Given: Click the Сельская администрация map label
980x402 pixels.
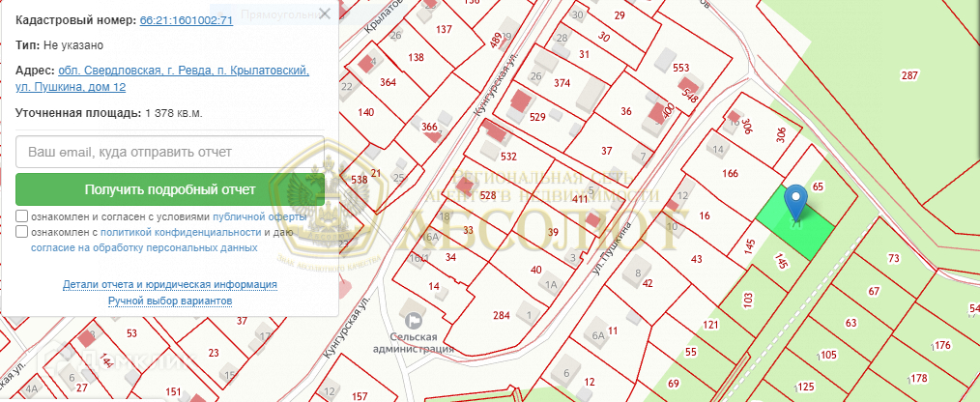Looking at the screenshot, I should pos(413,343).
